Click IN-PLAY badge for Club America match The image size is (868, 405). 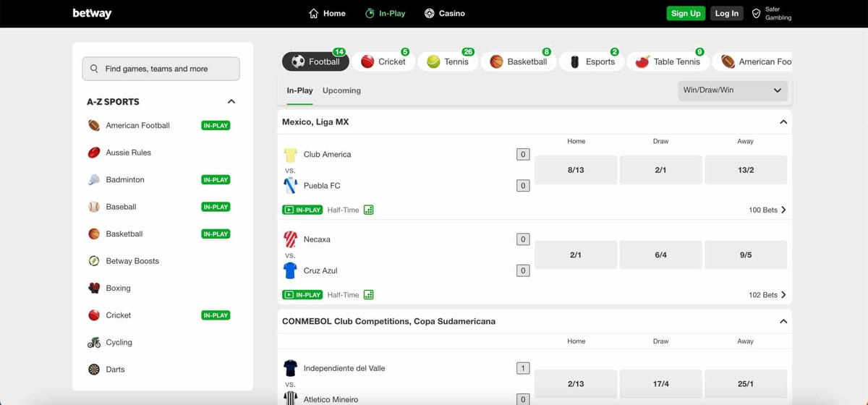(302, 210)
